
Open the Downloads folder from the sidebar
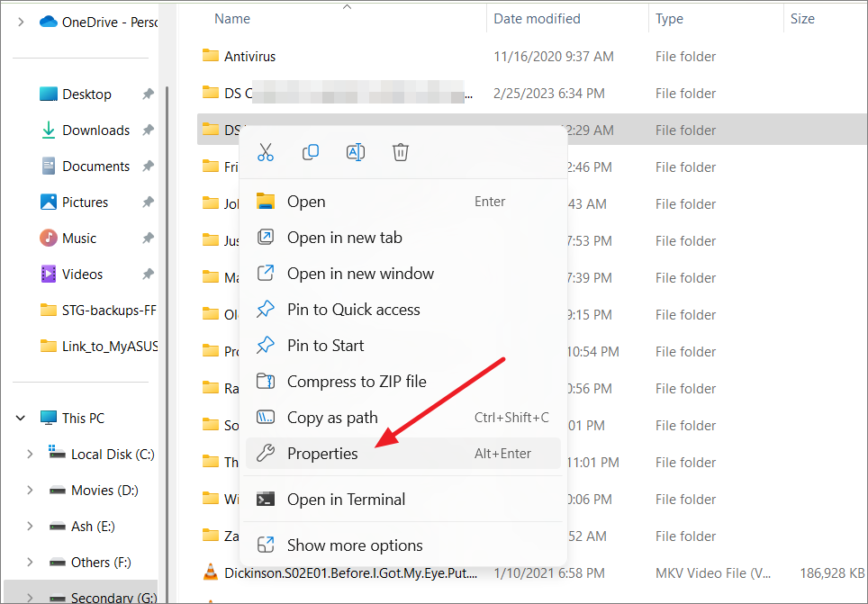[93, 130]
